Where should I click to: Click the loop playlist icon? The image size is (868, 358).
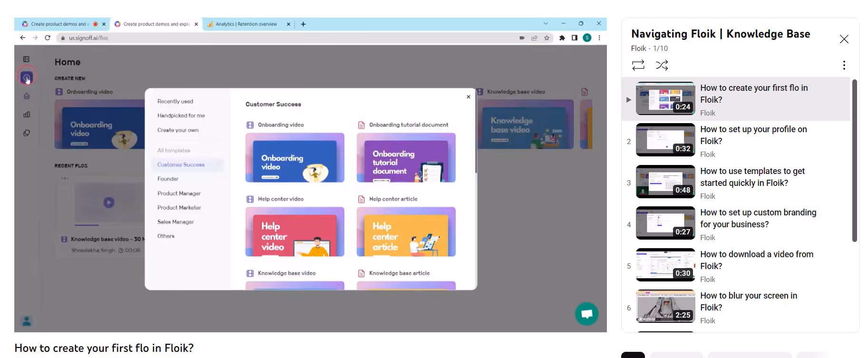(x=638, y=65)
